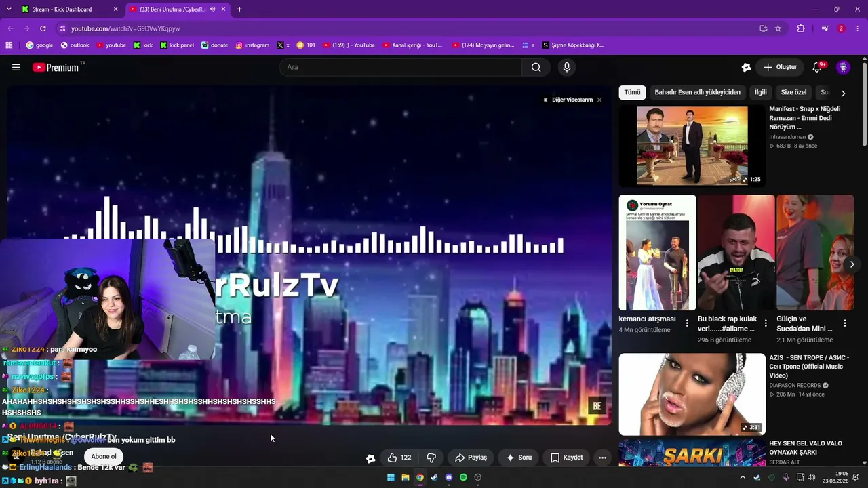Open the Manifest - Snap x Niğdeli Ramazan thumbnail
This screenshot has width=868, height=488.
(x=692, y=145)
